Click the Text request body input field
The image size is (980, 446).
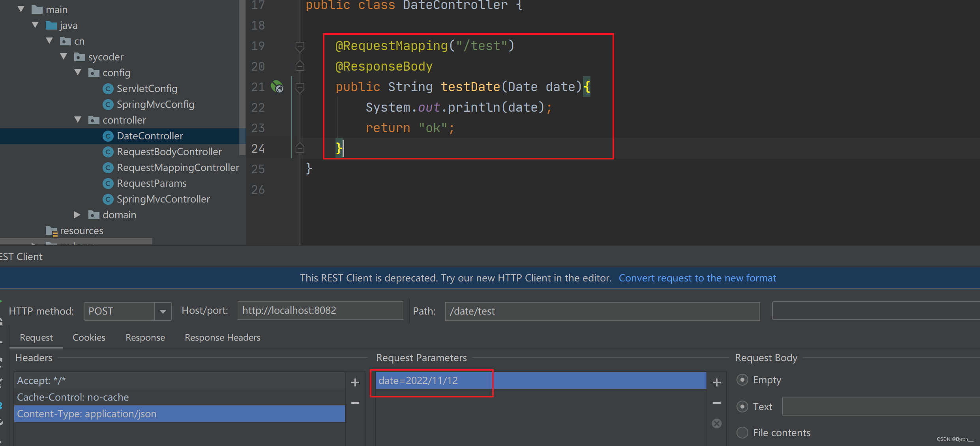coord(881,407)
